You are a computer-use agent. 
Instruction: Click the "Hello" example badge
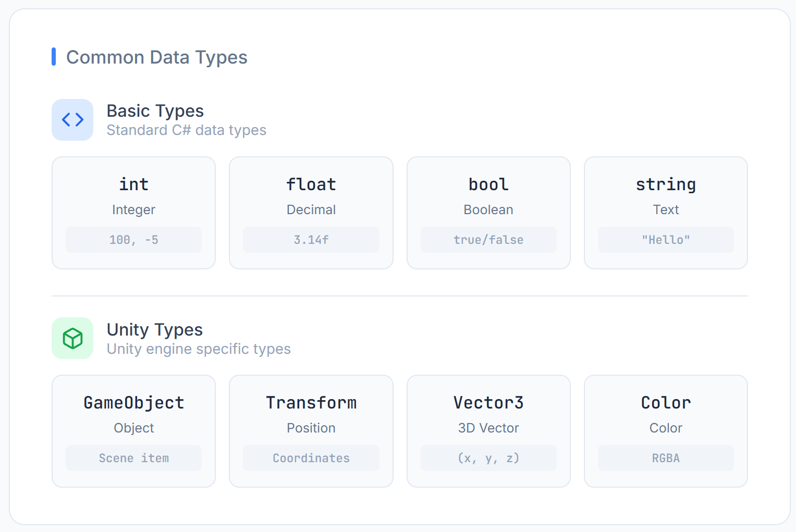coord(666,239)
